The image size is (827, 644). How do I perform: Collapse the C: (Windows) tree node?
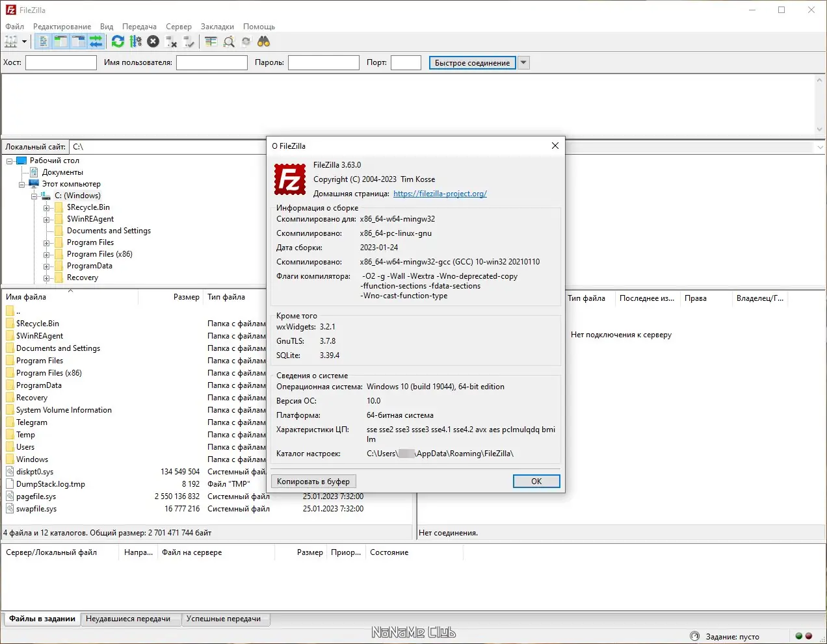coord(34,196)
